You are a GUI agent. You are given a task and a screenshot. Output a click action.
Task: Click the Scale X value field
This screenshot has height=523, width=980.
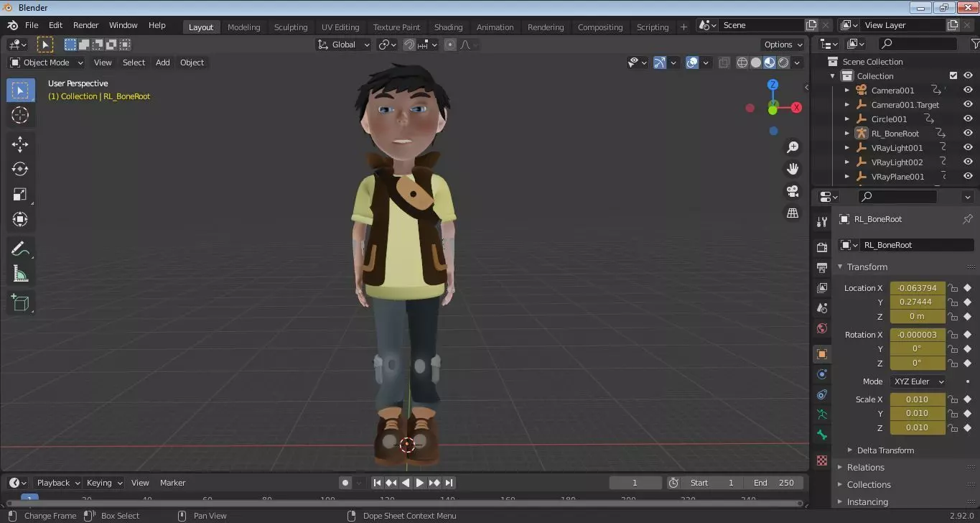[918, 399]
